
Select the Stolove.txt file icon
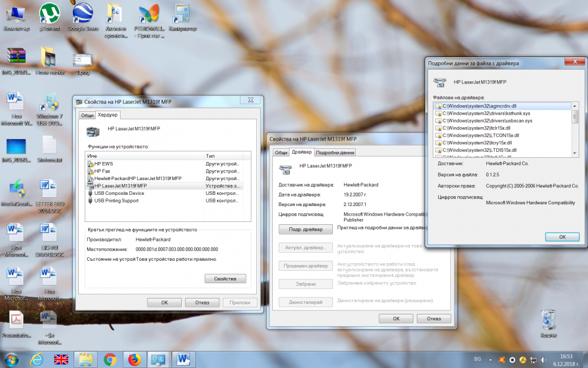pos(49,149)
